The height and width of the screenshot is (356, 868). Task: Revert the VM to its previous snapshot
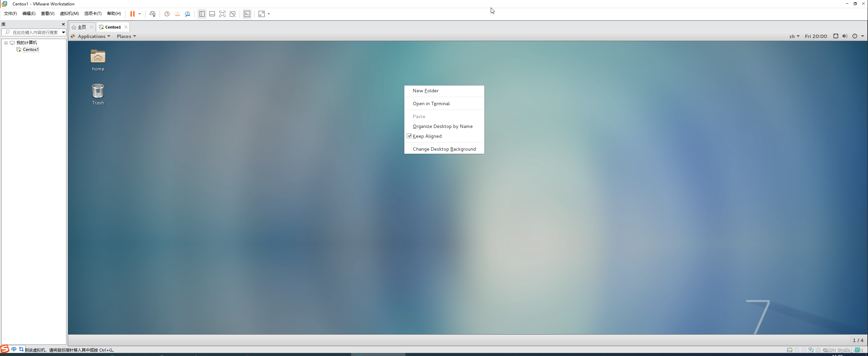[x=177, y=14]
